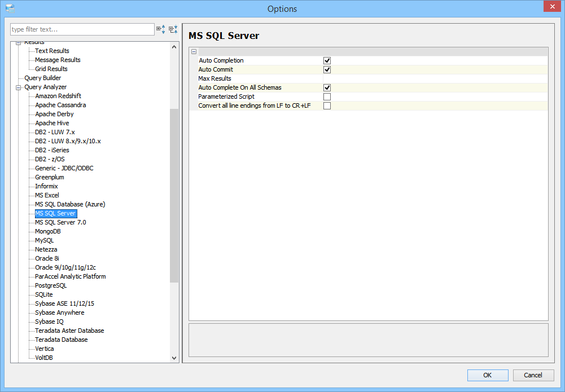The height and width of the screenshot is (392, 565).
Task: Close the Options dialog
Action: click(x=551, y=7)
